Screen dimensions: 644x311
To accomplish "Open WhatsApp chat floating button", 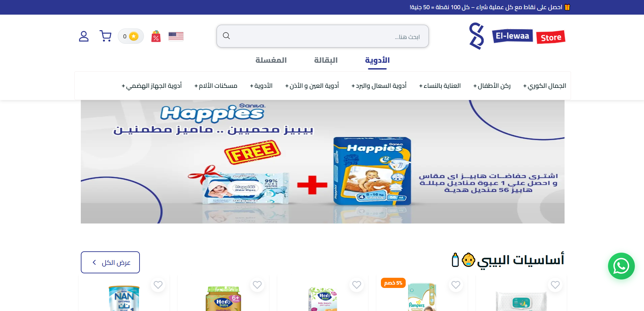I will point(621,266).
